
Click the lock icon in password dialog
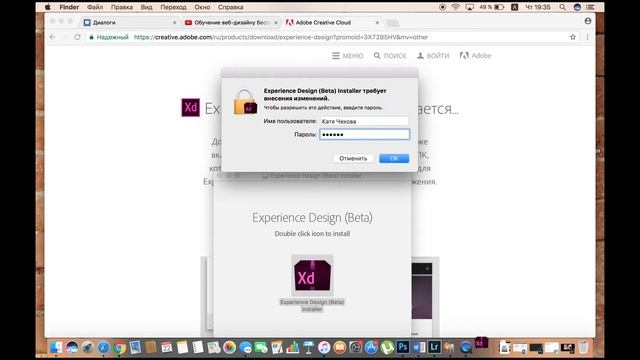click(245, 102)
